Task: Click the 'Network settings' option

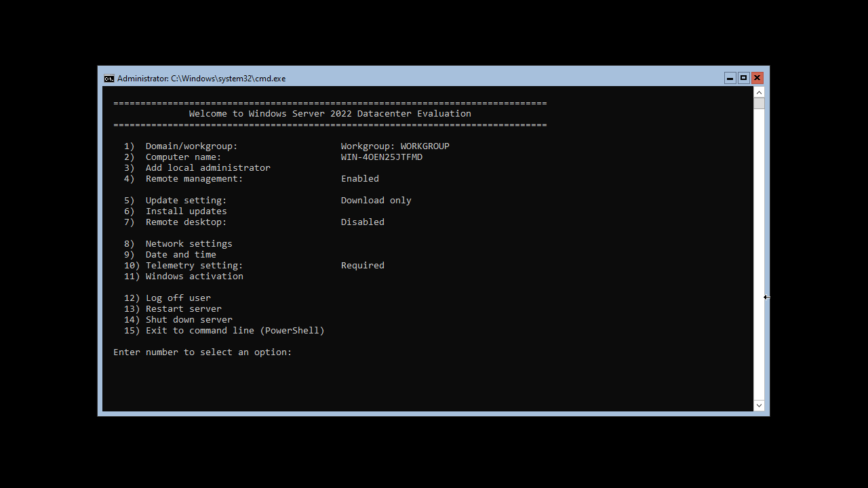Action: [178, 244]
